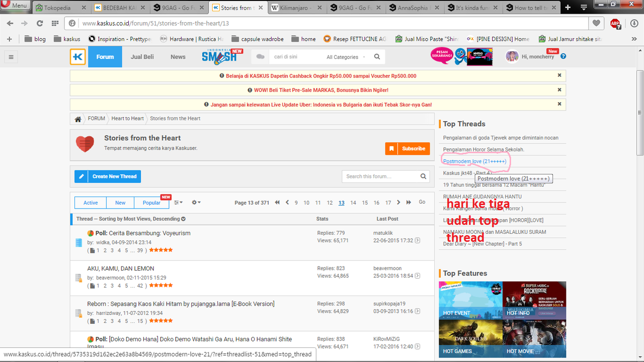Open the sidebar hamburger menu icon
This screenshot has width=644, height=362.
coord(11,56)
